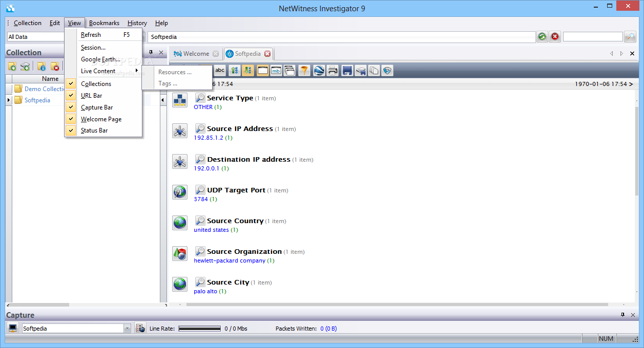Click green refresh button beside URL bar
Image resolution: width=644 pixels, height=348 pixels.
pos(542,36)
